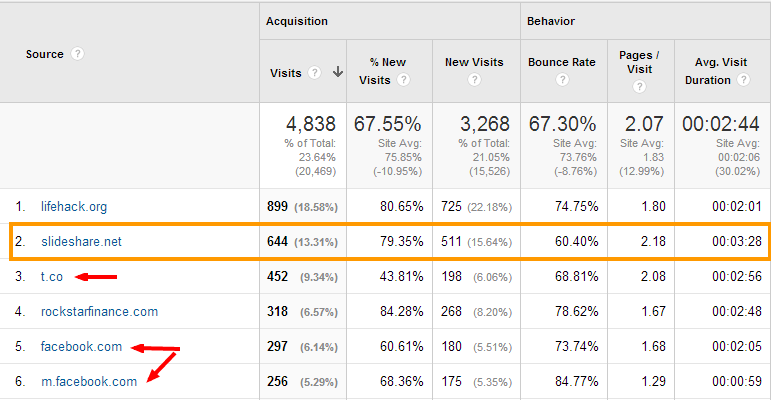Click the Source column header label
771x400 pixels.
[x=45, y=54]
